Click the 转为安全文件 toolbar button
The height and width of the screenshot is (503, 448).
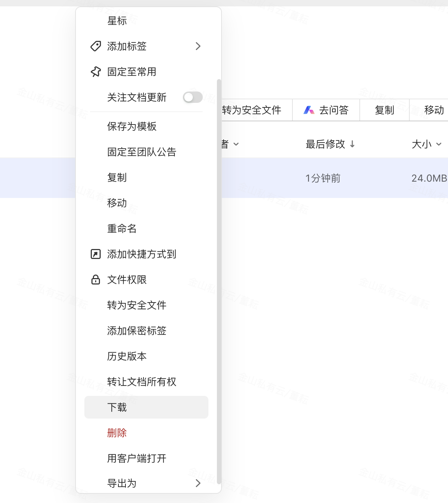257,110
